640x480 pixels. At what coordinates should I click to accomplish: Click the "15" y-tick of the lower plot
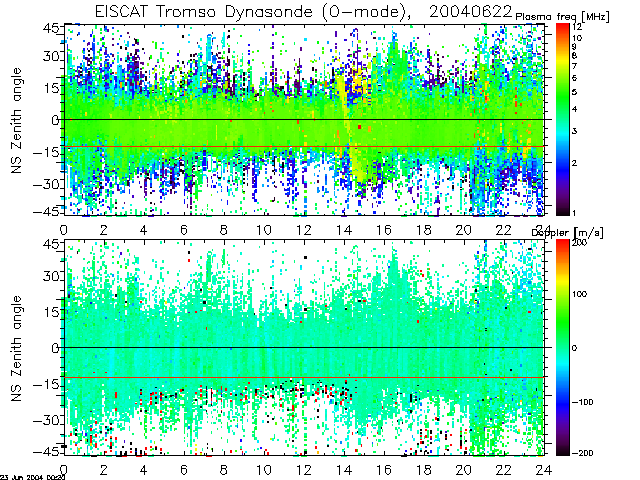52,312
